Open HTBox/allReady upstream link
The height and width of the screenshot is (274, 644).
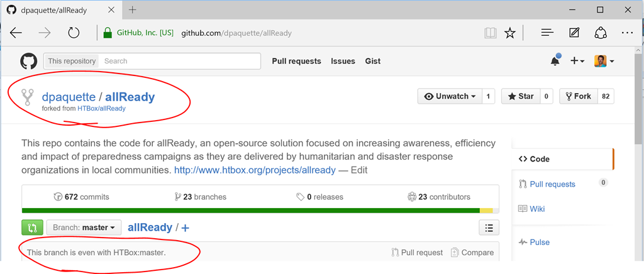click(x=101, y=109)
